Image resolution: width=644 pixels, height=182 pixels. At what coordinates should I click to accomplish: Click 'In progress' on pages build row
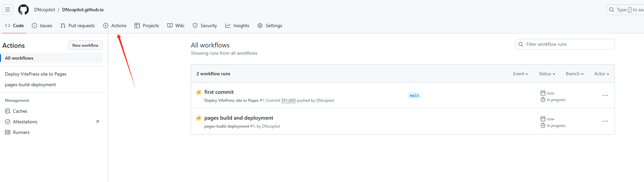point(556,126)
